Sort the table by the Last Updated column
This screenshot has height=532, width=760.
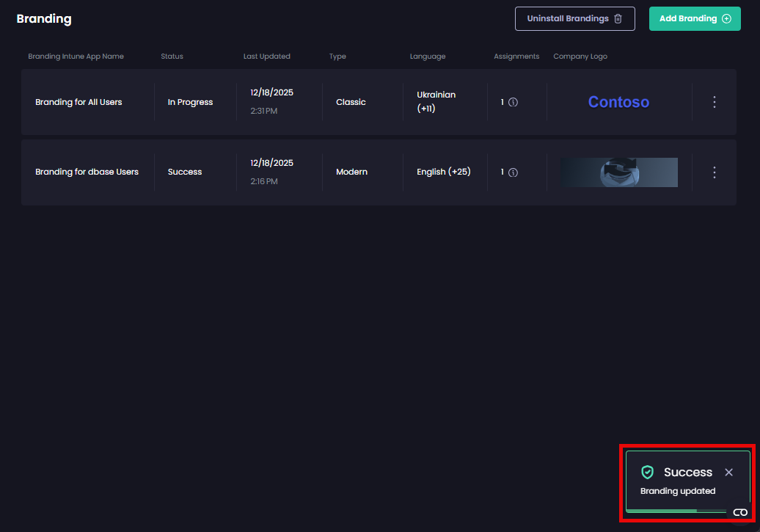coord(266,56)
